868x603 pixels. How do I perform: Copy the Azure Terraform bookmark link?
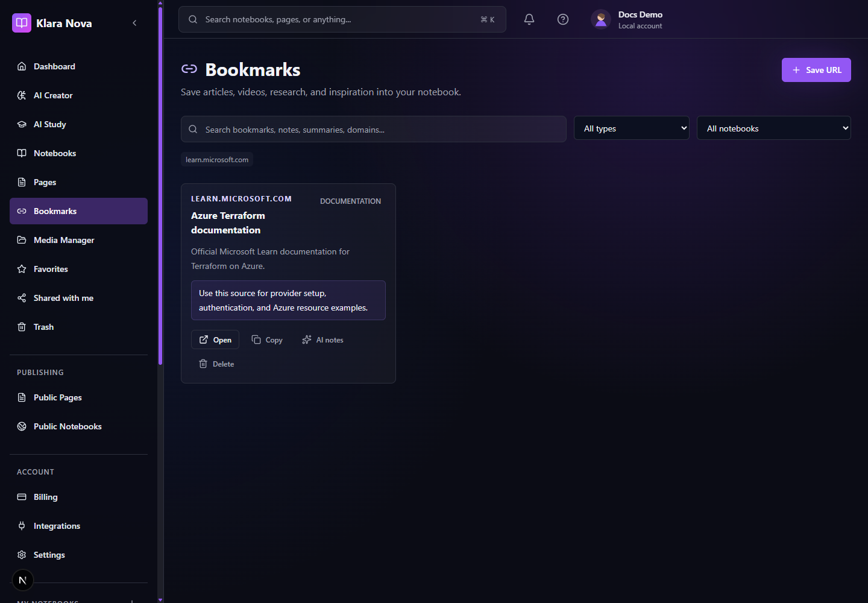click(267, 339)
